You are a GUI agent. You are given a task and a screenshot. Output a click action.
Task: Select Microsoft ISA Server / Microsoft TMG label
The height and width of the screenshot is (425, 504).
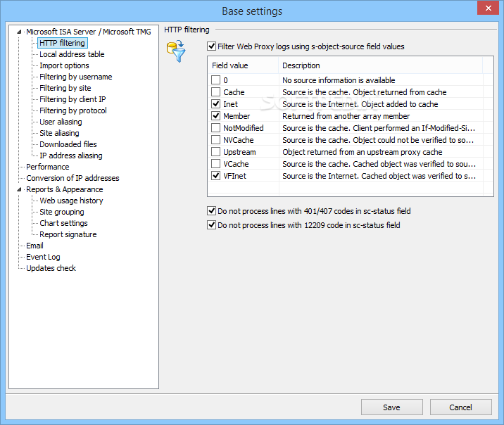[89, 32]
